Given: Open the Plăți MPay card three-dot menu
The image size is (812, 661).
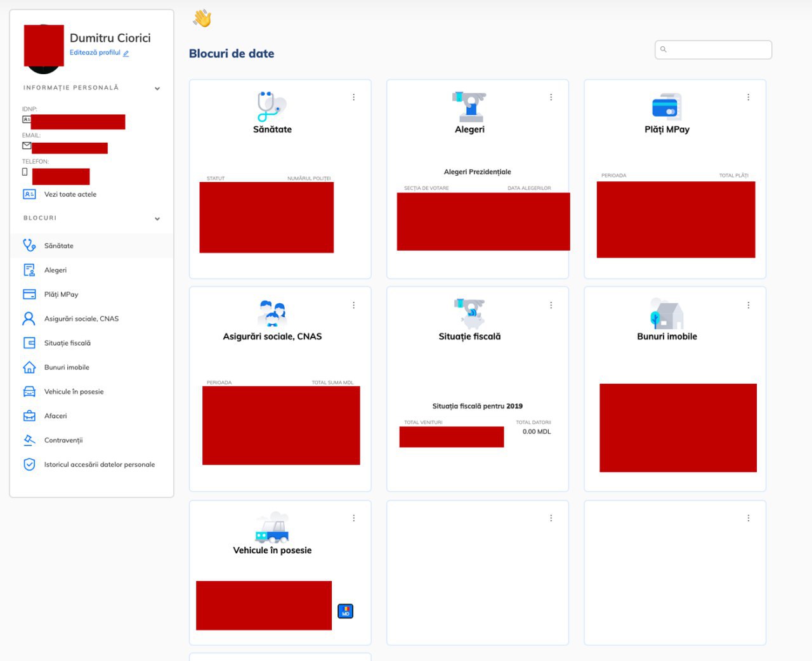Looking at the screenshot, I should [749, 97].
